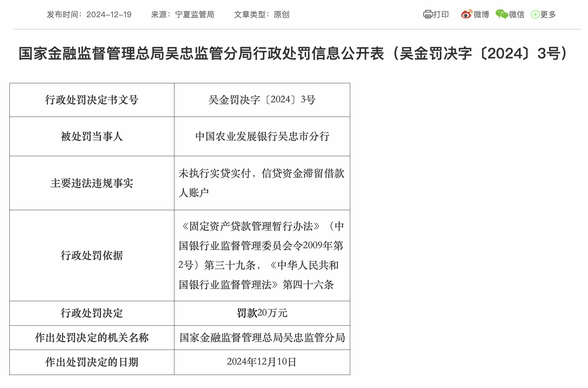This screenshot has height=388, width=588.
Task: Select cell 作出处罚决定的日期
Action: (x=92, y=362)
